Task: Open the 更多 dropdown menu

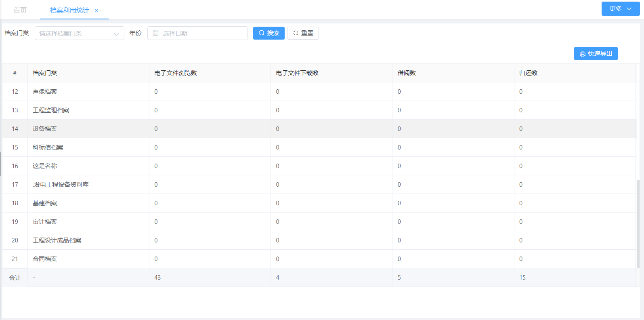Action: click(x=621, y=8)
